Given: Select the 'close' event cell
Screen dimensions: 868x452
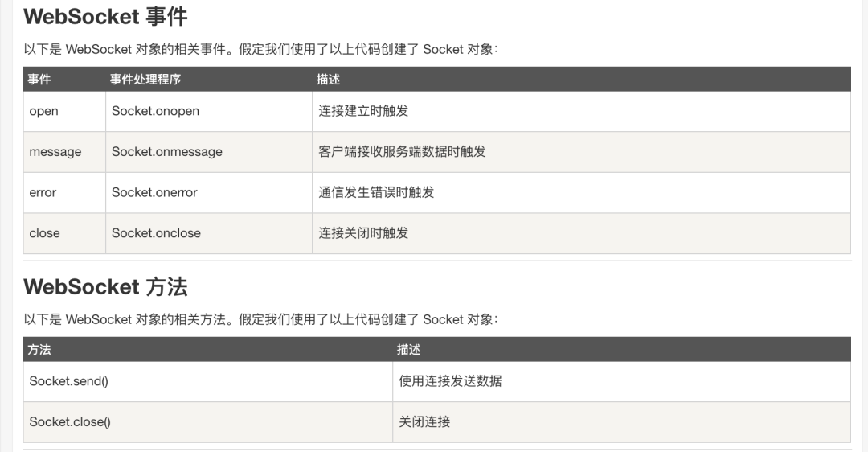Looking at the screenshot, I should click(64, 233).
